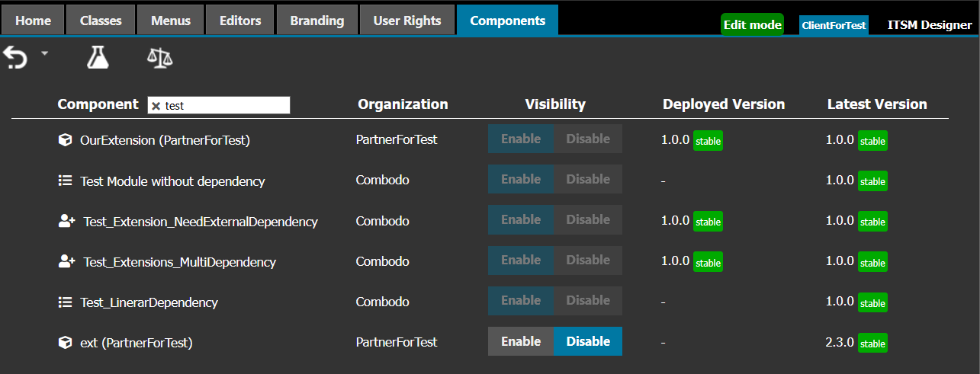Open the Branding tab
Screen dimensions: 980x374
[316, 21]
